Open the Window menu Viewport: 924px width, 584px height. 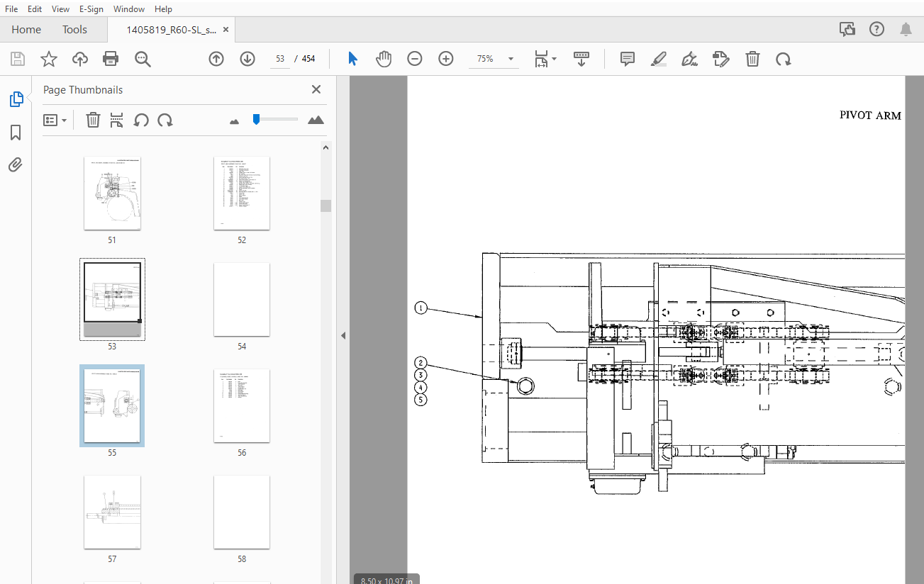pos(129,9)
